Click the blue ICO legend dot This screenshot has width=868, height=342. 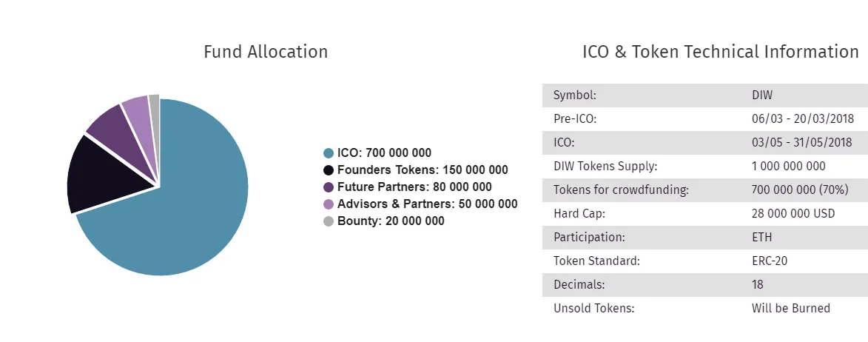pyautogui.click(x=329, y=153)
